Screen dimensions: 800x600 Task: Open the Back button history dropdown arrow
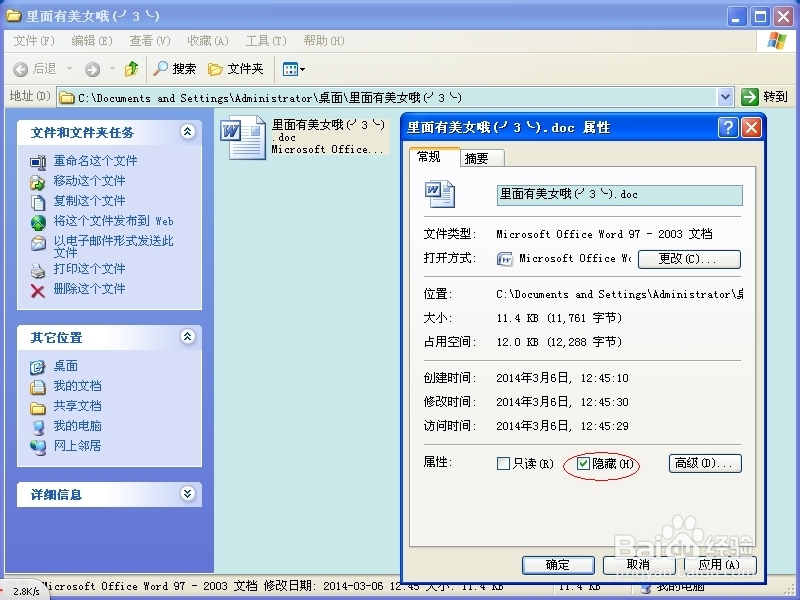70,68
